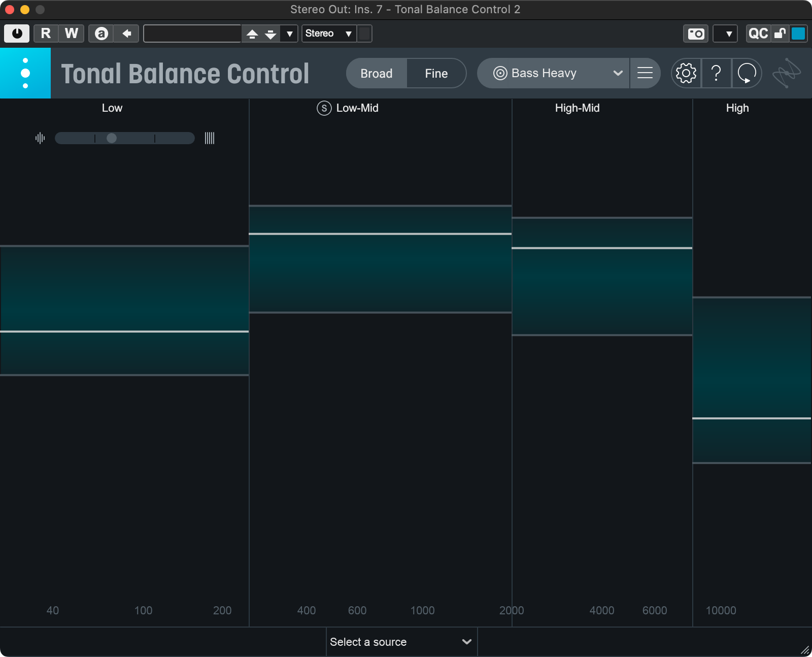The width and height of the screenshot is (812, 657).
Task: Solo the Low-Mid band with the S icon
Action: pyautogui.click(x=324, y=108)
